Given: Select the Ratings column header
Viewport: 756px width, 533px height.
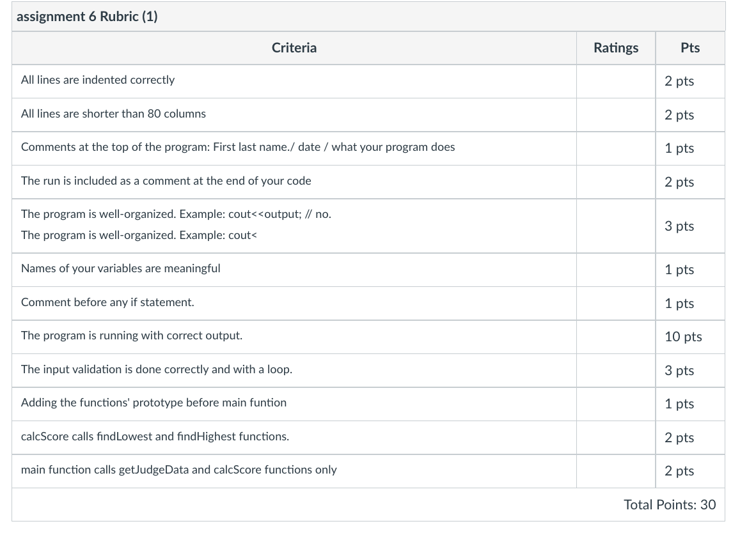Looking at the screenshot, I should [x=616, y=48].
